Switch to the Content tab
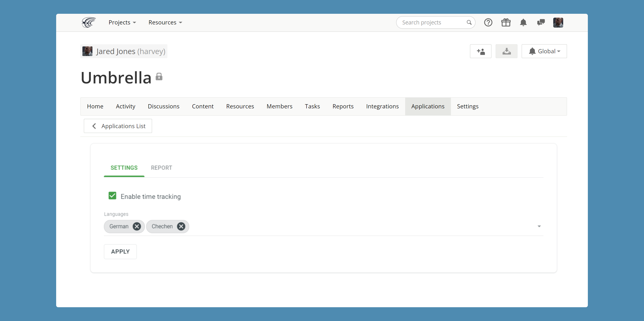The height and width of the screenshot is (321, 644). (x=203, y=106)
